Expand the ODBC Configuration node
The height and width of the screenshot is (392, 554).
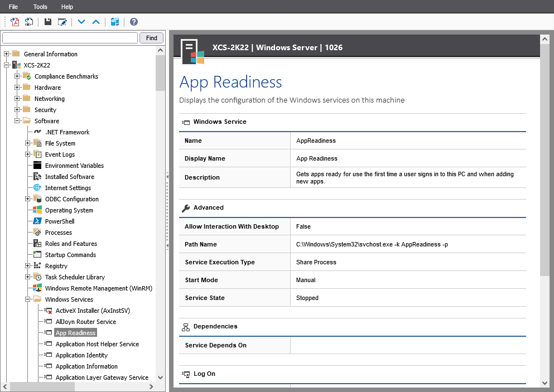tap(27, 199)
